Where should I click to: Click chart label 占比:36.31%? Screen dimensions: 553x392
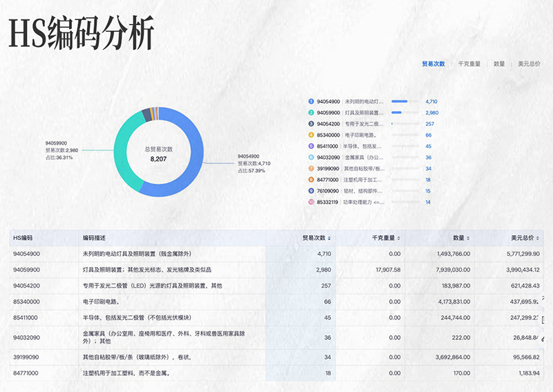point(59,158)
